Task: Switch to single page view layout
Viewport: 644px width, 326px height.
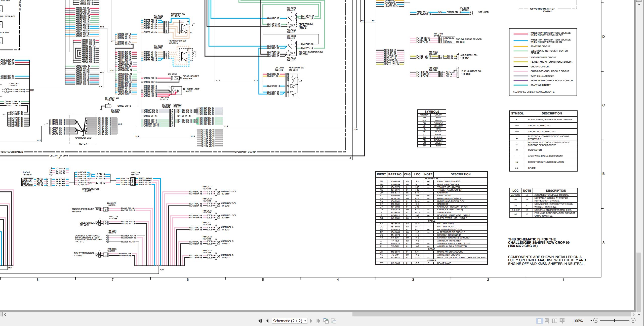Action: [x=539, y=321]
